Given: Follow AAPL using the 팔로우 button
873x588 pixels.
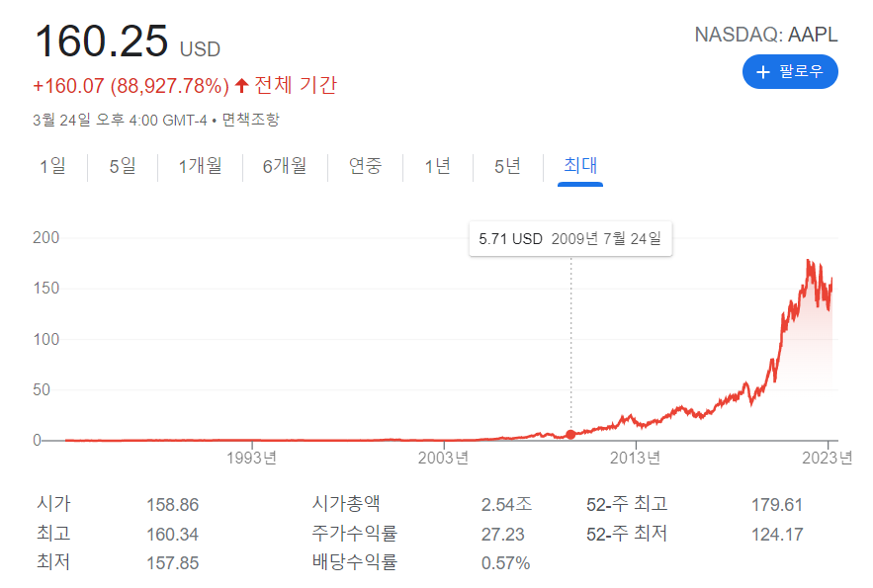Looking at the screenshot, I should 790,72.
